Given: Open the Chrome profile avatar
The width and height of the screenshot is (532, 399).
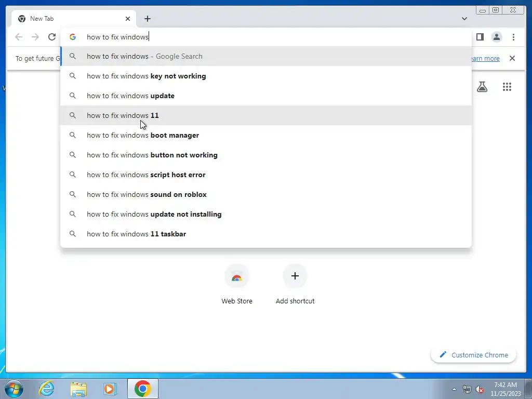Looking at the screenshot, I should pyautogui.click(x=496, y=37).
